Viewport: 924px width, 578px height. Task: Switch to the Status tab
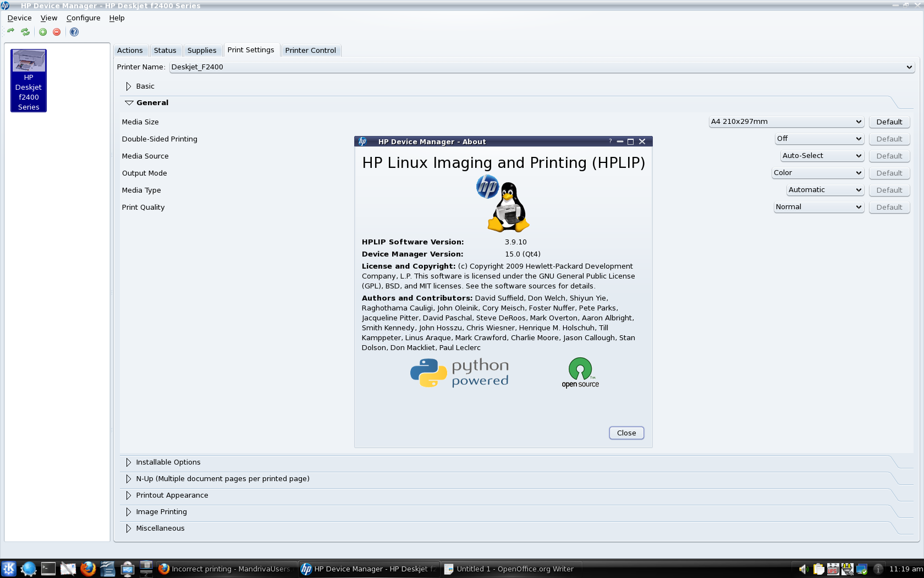tap(165, 51)
